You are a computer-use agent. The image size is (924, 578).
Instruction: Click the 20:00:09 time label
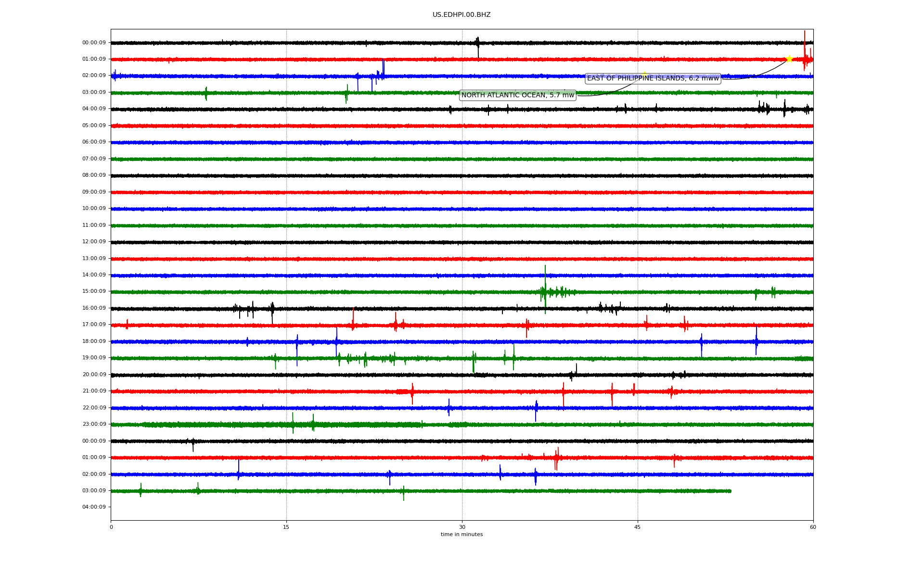[94, 375]
